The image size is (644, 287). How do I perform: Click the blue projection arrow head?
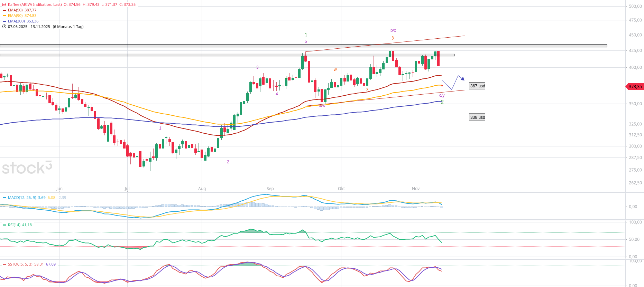[x=462, y=79]
